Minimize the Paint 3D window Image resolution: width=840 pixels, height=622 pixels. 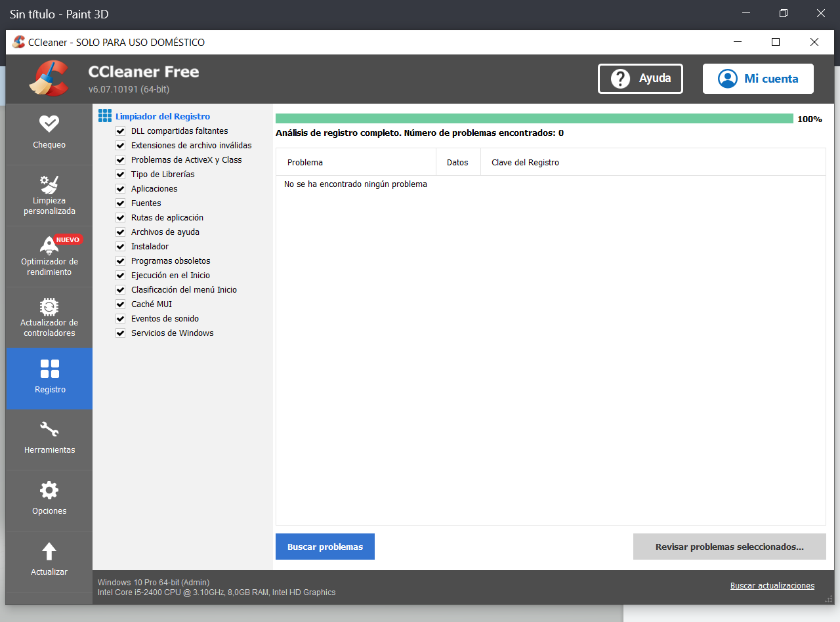click(746, 13)
